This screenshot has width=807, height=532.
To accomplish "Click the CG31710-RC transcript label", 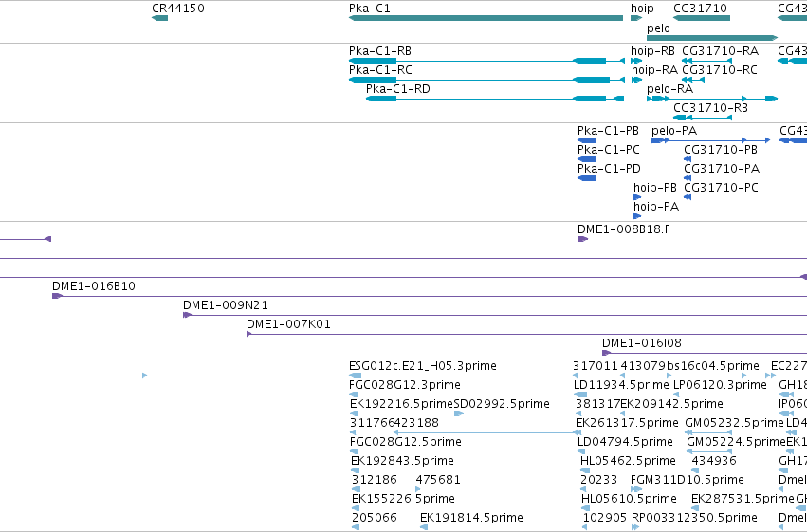I will point(720,70).
